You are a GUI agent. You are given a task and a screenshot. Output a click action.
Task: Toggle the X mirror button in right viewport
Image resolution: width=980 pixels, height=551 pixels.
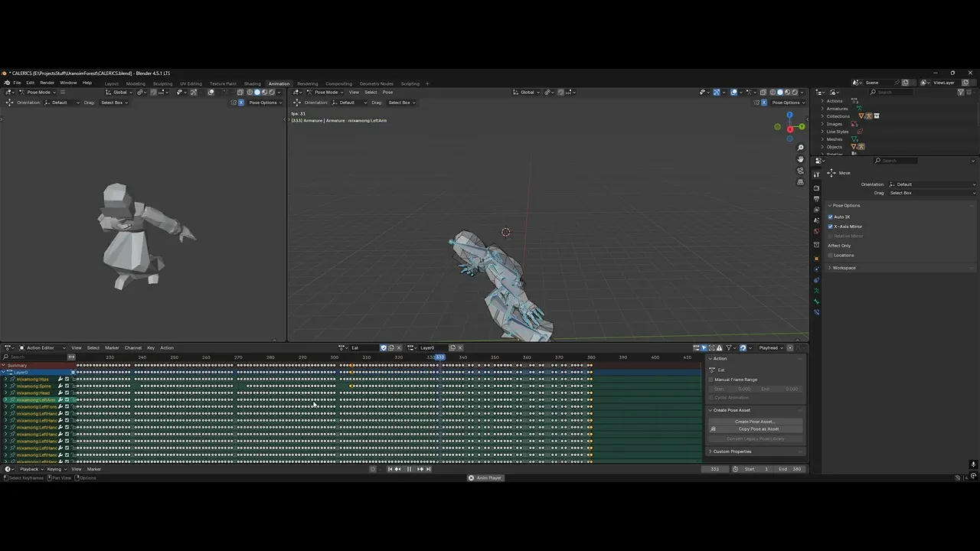[x=764, y=103]
